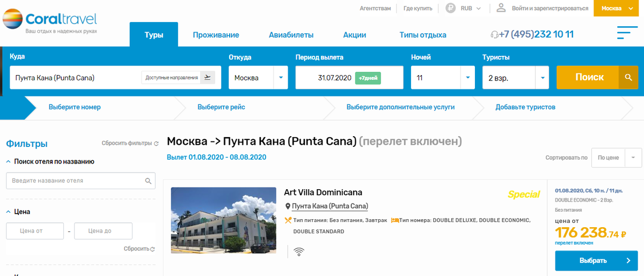
Task: Click Войти и зарегистрироваться link
Action: (x=550, y=8)
